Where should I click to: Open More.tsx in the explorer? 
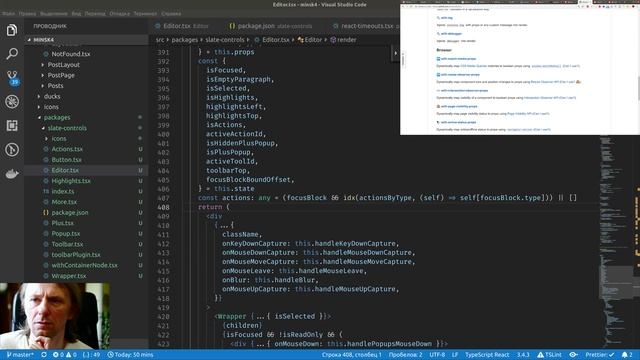pos(64,202)
